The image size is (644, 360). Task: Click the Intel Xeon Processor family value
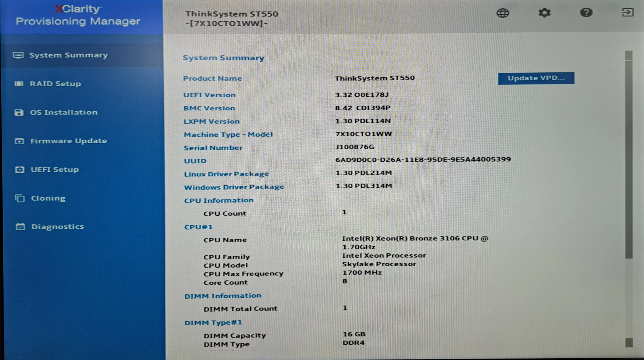tap(384, 256)
